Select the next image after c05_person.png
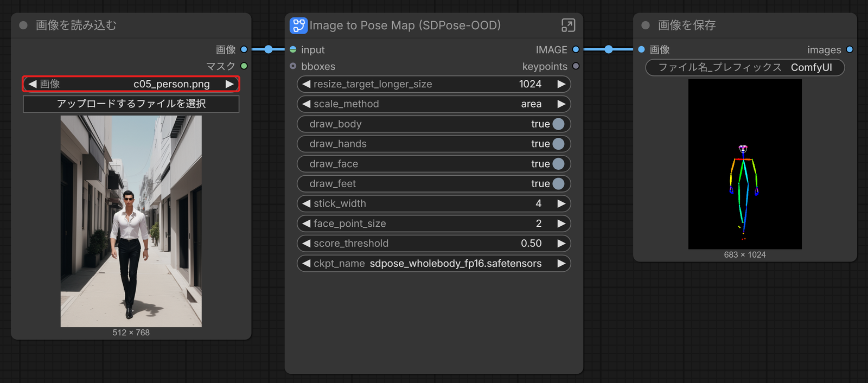The image size is (868, 383). coord(229,84)
